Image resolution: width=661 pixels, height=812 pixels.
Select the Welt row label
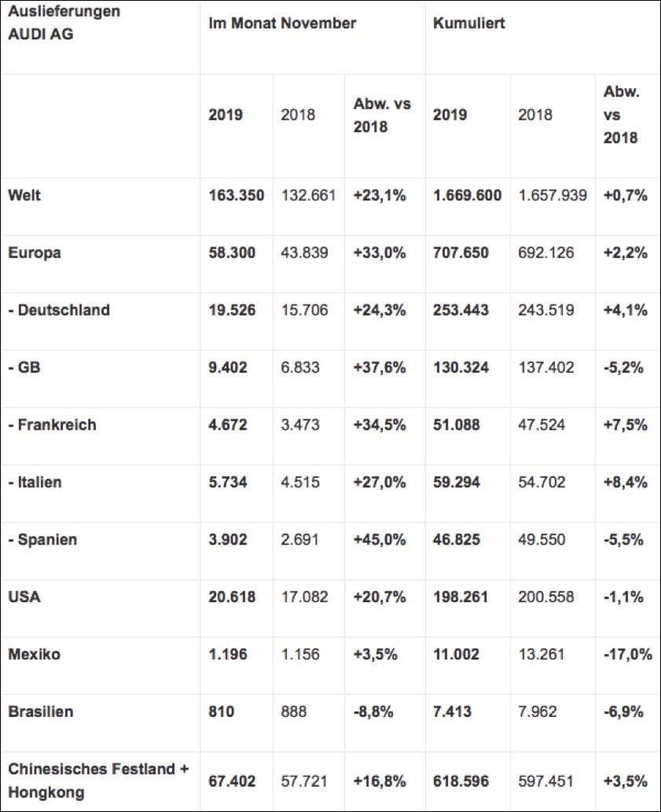[x=24, y=195]
